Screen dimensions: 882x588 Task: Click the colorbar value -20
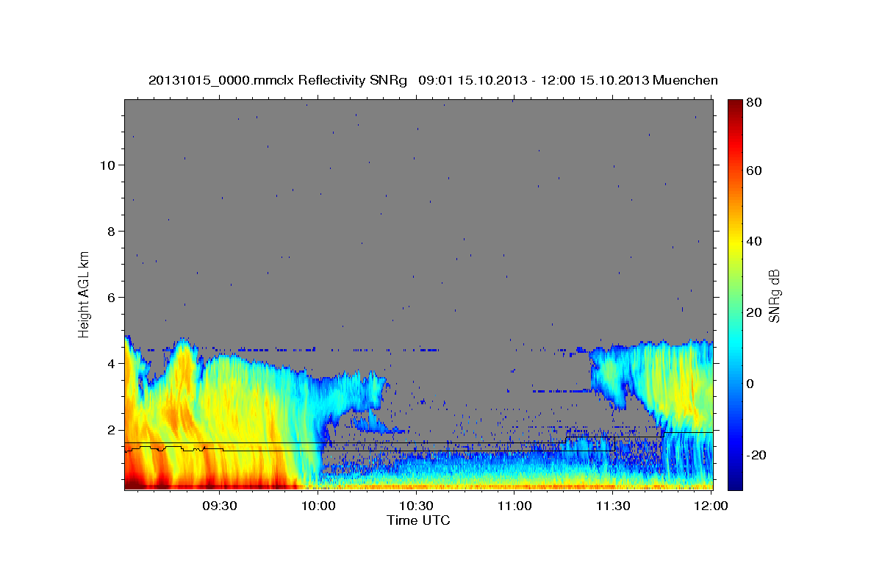tap(758, 455)
